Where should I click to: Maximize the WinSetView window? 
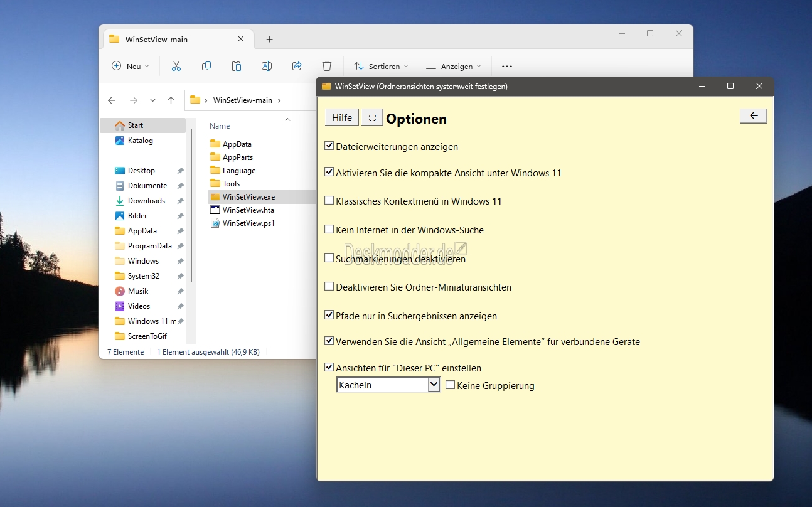730,86
